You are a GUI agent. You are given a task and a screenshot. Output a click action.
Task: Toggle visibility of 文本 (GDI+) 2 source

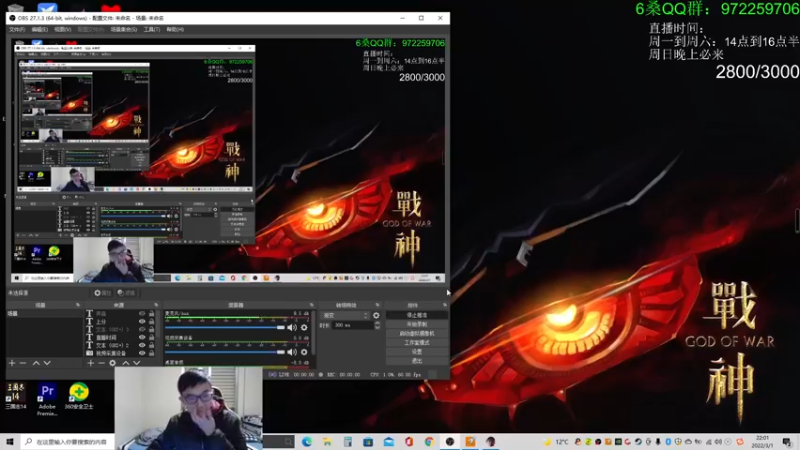(142, 345)
